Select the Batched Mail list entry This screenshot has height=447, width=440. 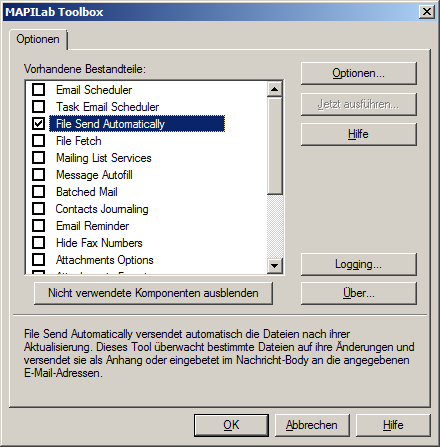tap(87, 192)
